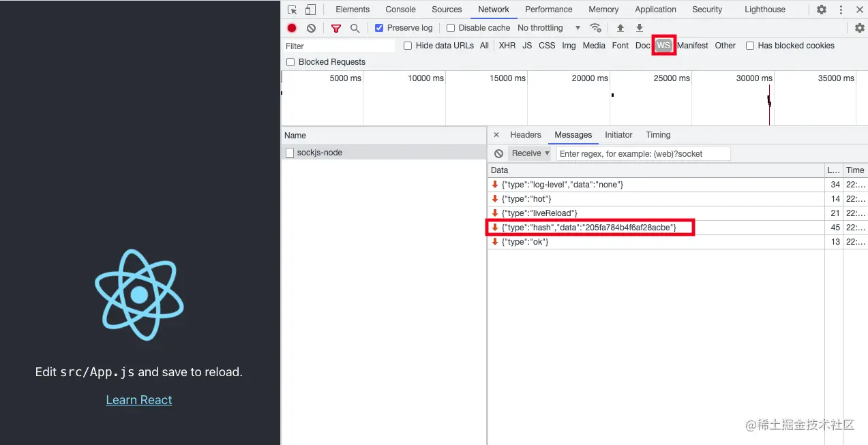
Task: Filter requests by Img
Action: [569, 46]
